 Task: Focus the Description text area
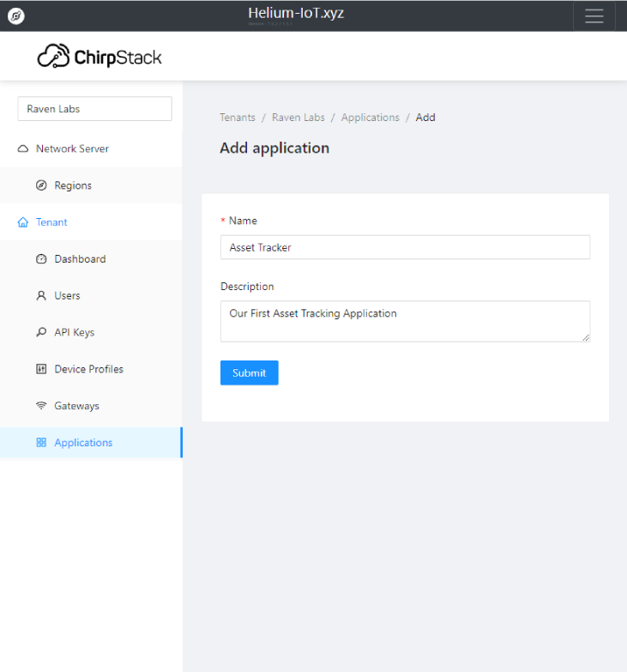[405, 322]
